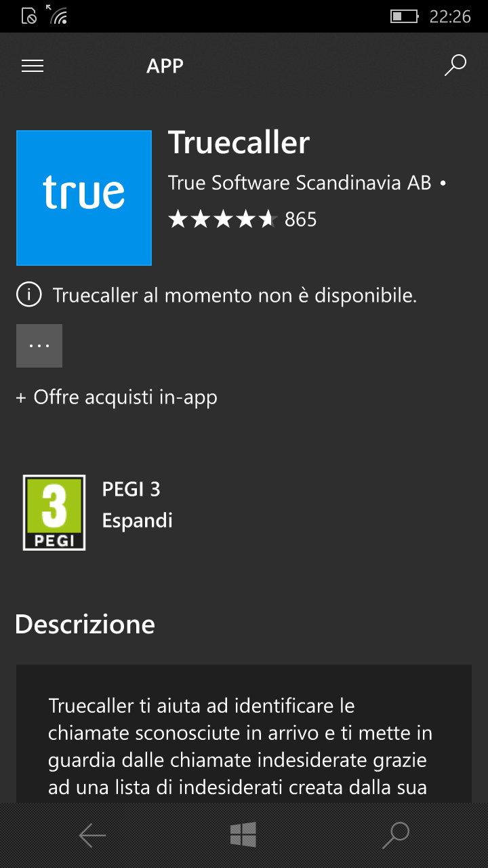Open the Truecaller blue app logo

(x=84, y=197)
